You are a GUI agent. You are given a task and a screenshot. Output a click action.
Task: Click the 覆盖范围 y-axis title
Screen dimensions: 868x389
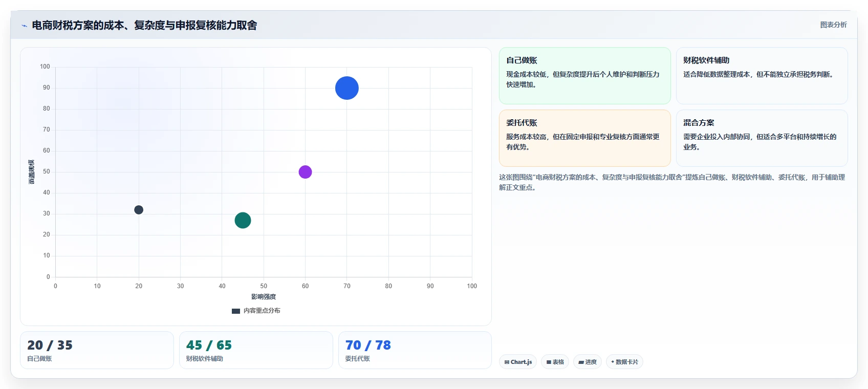click(31, 172)
